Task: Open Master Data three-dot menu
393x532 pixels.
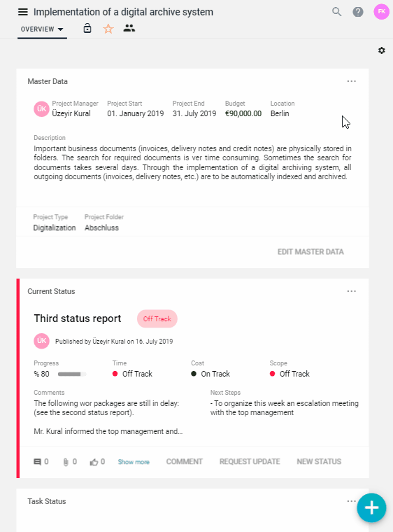Action: 352,81
